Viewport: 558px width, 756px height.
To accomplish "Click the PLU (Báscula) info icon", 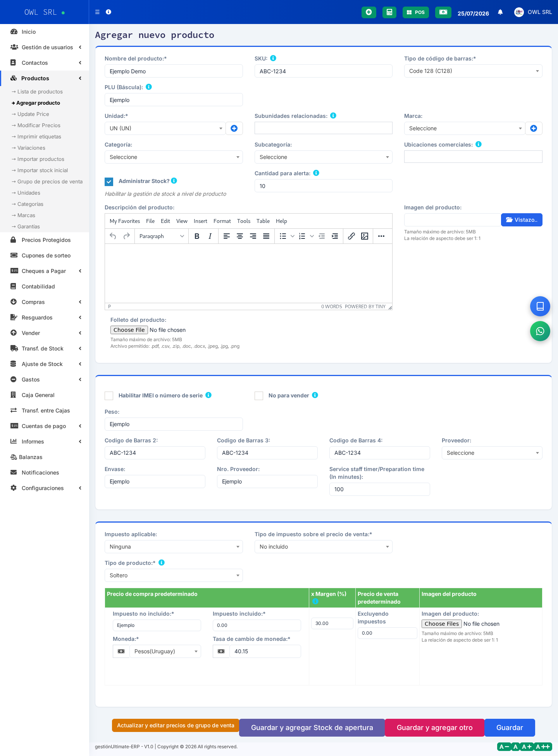I will (x=149, y=87).
